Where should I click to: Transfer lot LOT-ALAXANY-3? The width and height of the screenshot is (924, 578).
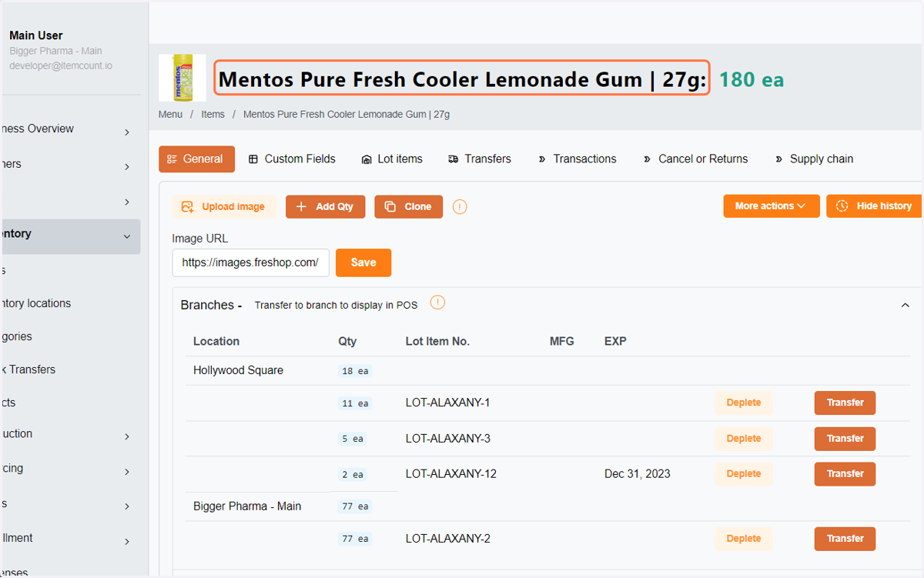(845, 439)
